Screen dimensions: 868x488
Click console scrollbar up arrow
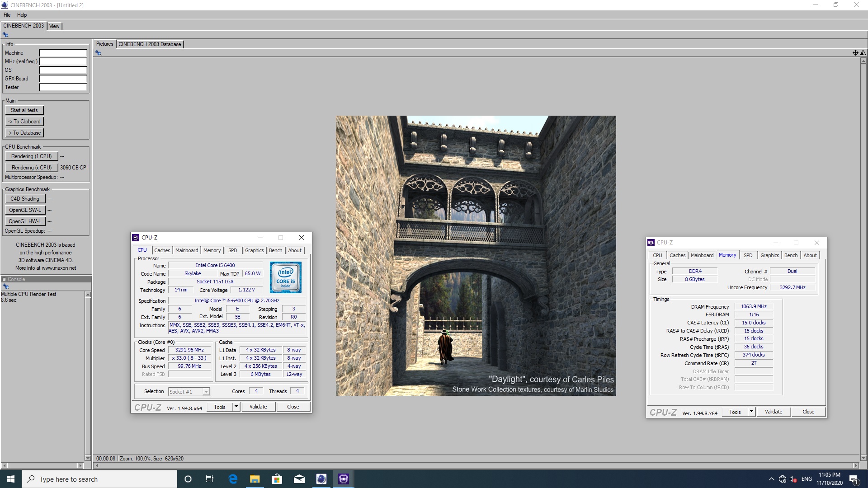pyautogui.click(x=88, y=295)
